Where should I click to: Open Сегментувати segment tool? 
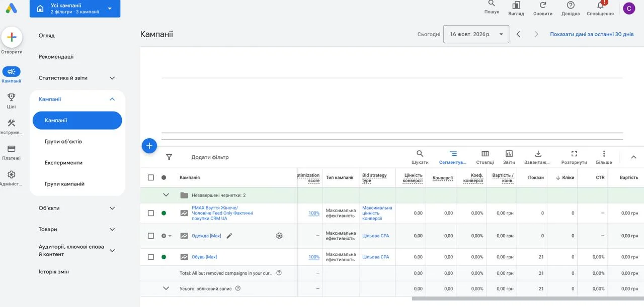pyautogui.click(x=453, y=157)
